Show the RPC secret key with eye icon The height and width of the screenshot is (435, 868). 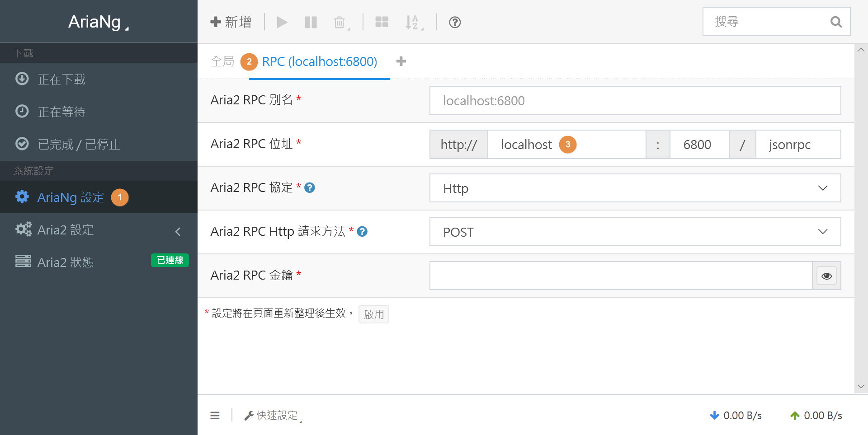click(826, 276)
